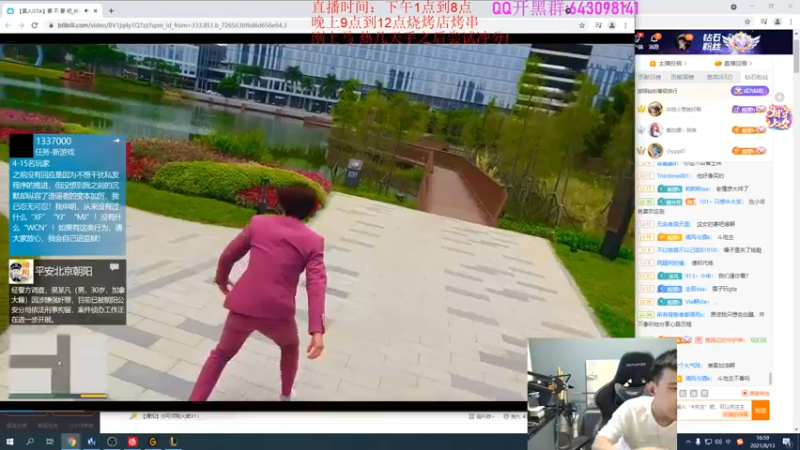Viewport: 800px width, 450px height.
Task: Click the chat message input field
Action: pyautogui.click(x=714, y=410)
